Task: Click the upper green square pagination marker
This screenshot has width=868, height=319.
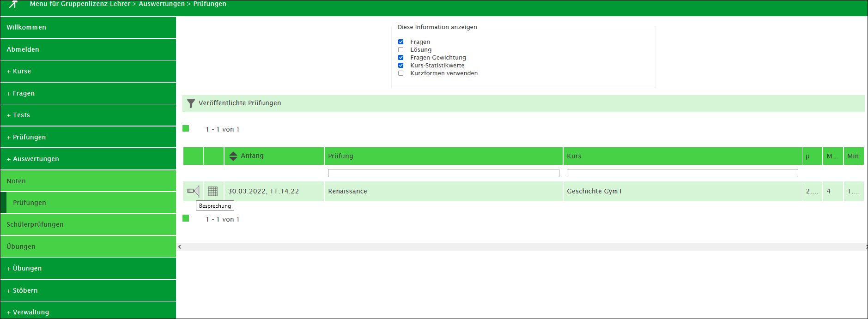Action: (x=186, y=128)
